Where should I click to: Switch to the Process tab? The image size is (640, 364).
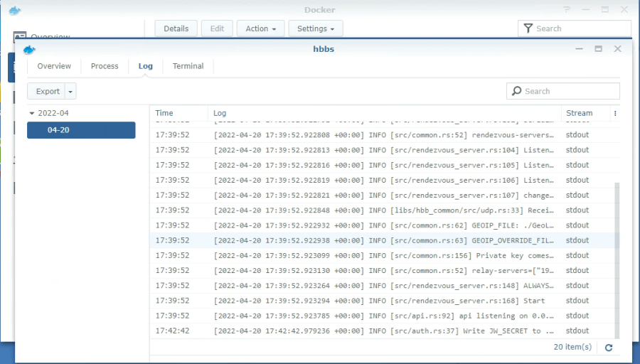tap(105, 66)
